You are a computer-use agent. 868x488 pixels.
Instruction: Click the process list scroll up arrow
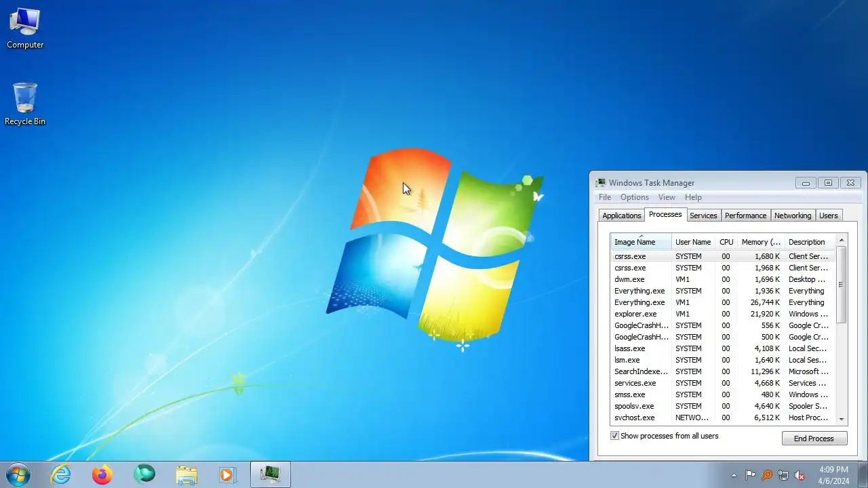[x=842, y=240]
